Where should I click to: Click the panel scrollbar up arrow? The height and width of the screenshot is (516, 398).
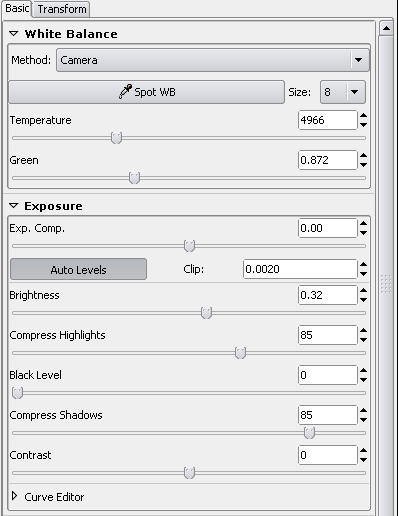[386, 29]
